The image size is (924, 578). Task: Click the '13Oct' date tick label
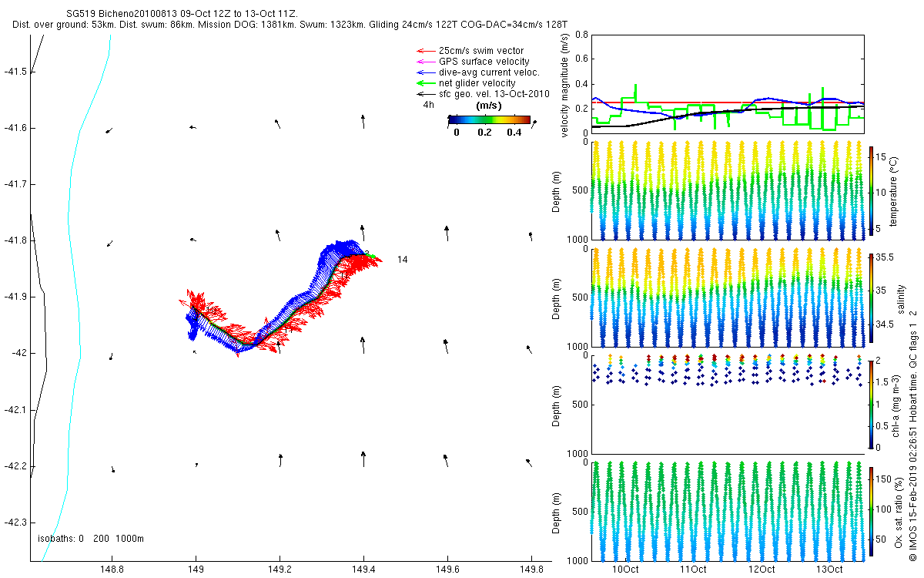(829, 570)
